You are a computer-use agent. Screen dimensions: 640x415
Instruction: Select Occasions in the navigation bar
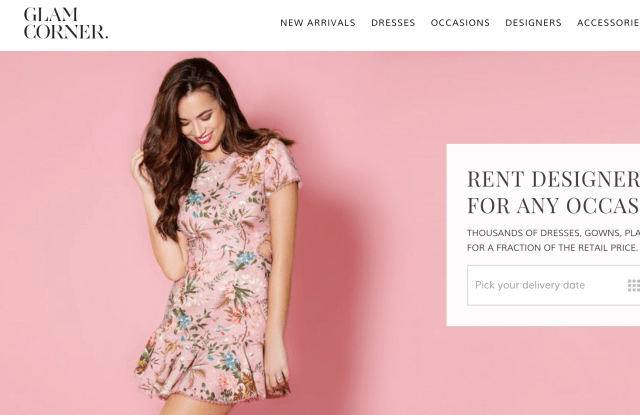[x=460, y=23]
